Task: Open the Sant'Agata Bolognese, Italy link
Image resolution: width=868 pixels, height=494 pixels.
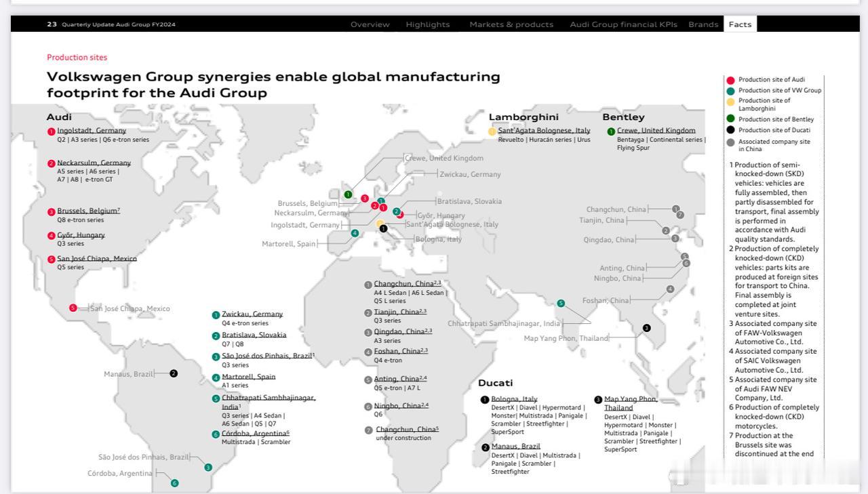Action: click(x=544, y=131)
